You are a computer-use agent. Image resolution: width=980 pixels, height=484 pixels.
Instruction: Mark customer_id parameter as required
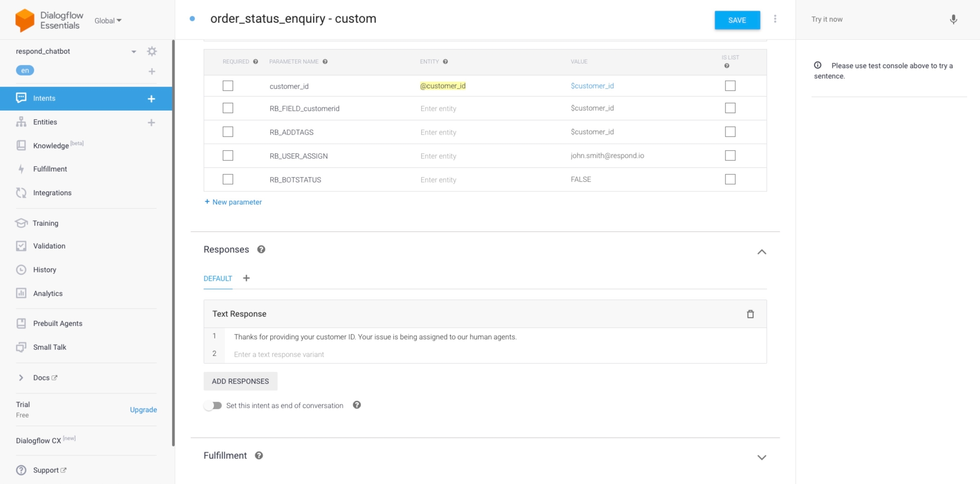(x=228, y=85)
